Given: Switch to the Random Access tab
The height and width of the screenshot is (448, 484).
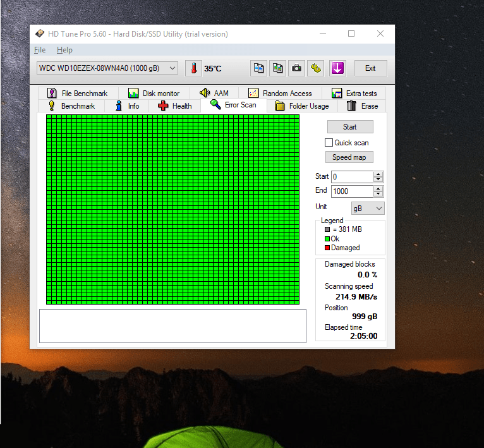Looking at the screenshot, I should pos(281,94).
